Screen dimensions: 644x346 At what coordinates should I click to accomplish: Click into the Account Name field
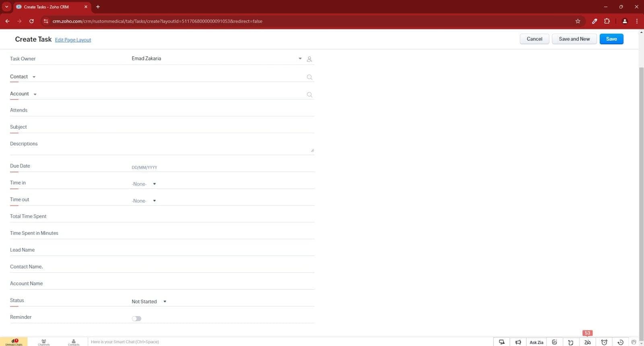click(223, 284)
